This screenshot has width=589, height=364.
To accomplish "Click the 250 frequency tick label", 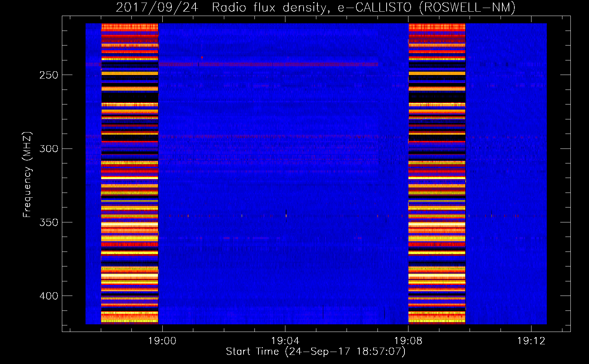I will [49, 75].
